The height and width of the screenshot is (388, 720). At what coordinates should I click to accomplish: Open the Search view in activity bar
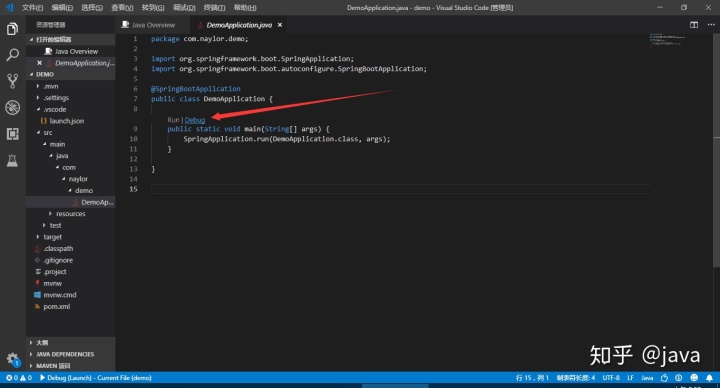pos(12,55)
